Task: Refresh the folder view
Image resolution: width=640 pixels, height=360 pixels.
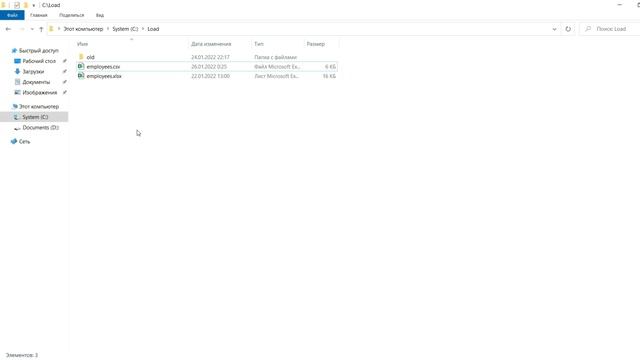Action: pos(568,29)
